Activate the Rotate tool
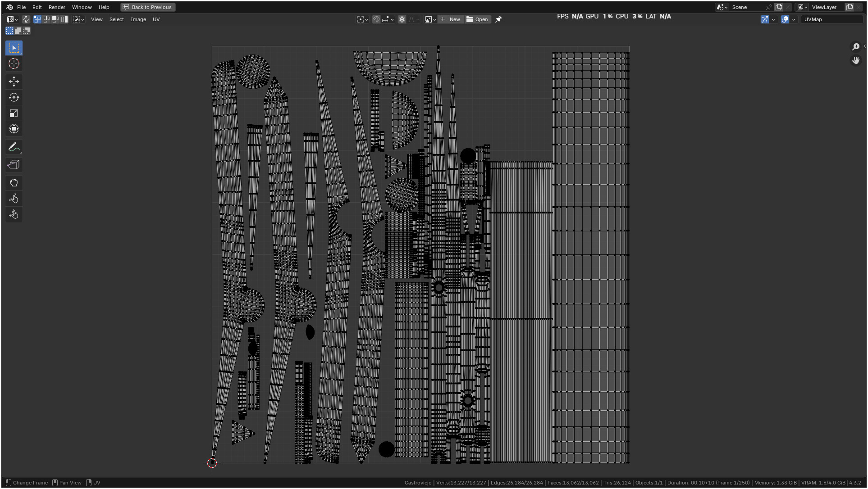The width and height of the screenshot is (868, 489). click(x=14, y=97)
